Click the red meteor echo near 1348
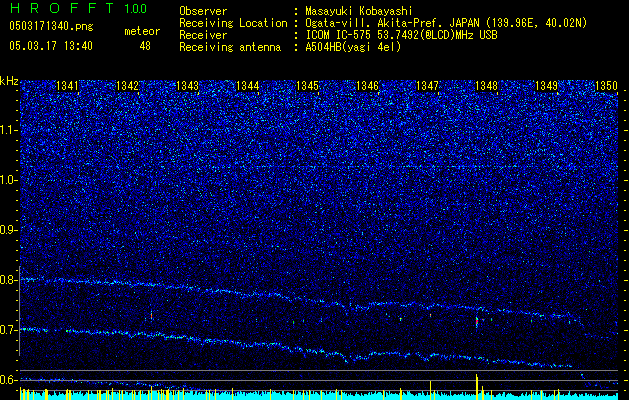 tap(477, 321)
